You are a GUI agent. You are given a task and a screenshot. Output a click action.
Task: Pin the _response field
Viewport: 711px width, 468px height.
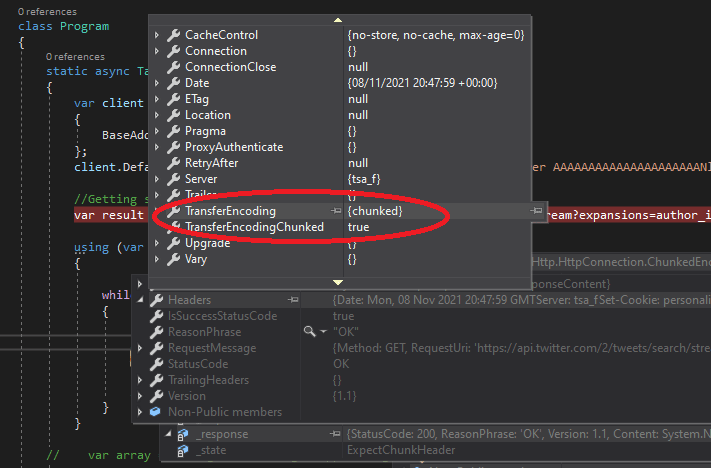click(x=335, y=434)
